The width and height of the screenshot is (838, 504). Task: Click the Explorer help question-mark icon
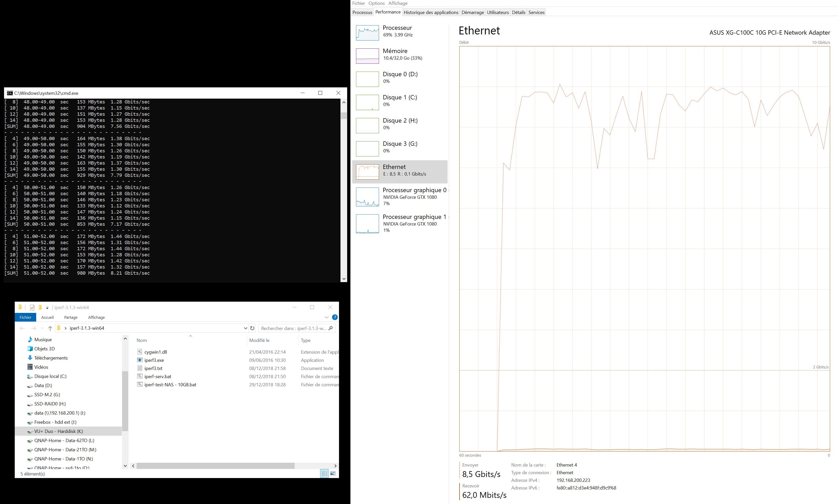[335, 317]
